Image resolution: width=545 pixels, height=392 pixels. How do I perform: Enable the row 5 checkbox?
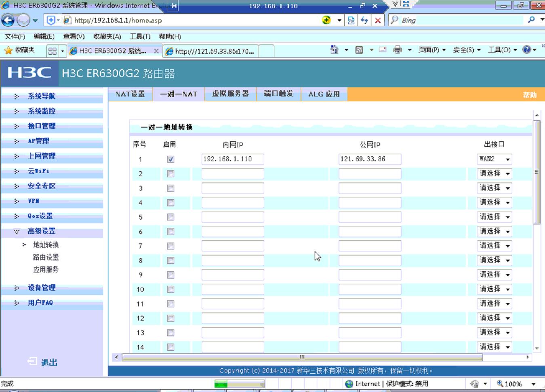click(x=170, y=217)
